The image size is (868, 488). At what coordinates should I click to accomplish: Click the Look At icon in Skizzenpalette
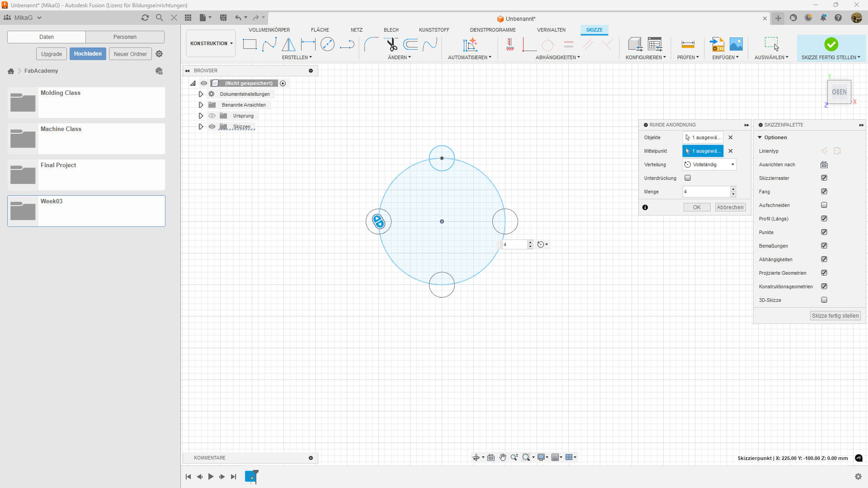tap(824, 165)
